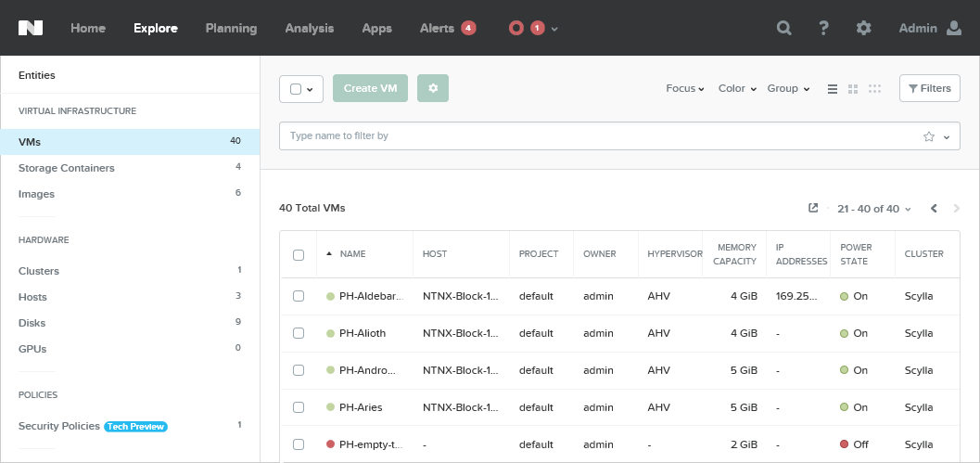Expand the Focus dropdown
This screenshot has width=980, height=463.
(684, 89)
